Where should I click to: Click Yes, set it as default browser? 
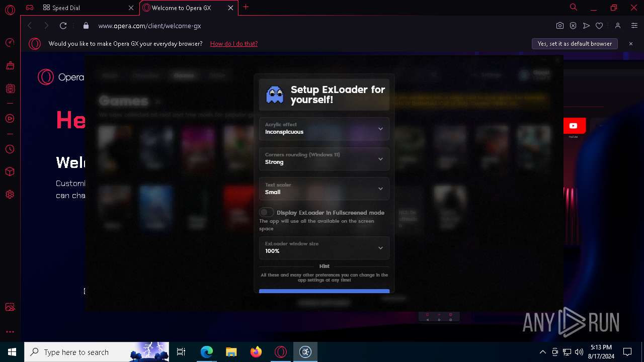(575, 44)
